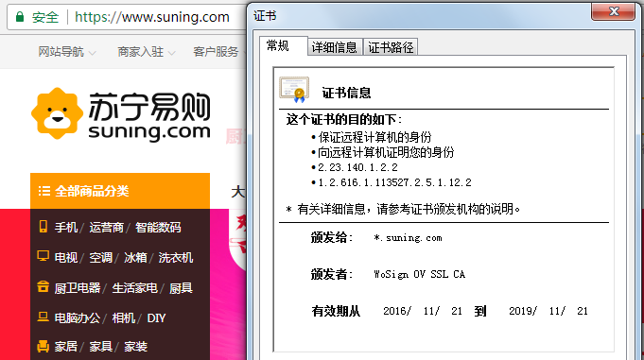Viewport: 644px width, 360px height.
Task: Click the laptop icon in categories
Action: [43, 317]
